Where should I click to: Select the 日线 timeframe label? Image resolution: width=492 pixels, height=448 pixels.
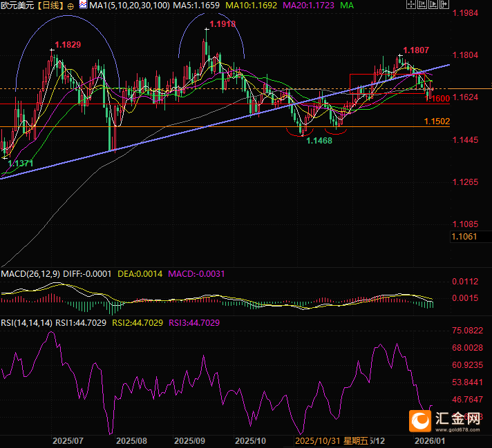pos(49,5)
